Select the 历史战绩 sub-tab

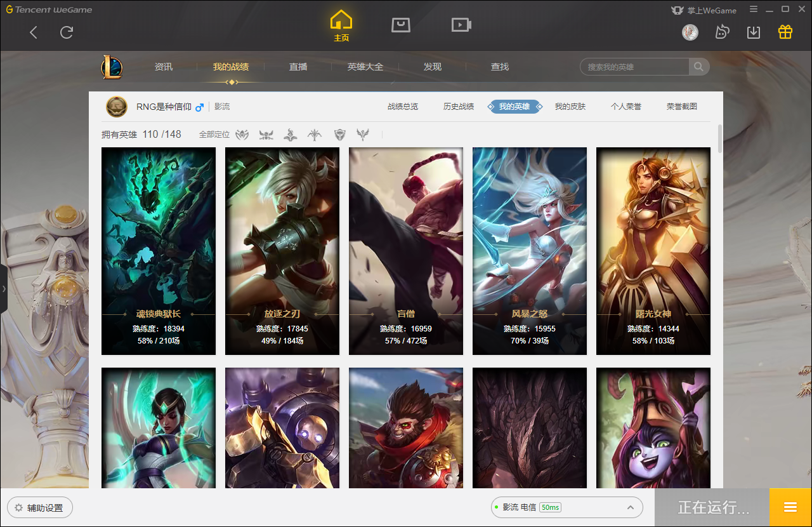(459, 107)
